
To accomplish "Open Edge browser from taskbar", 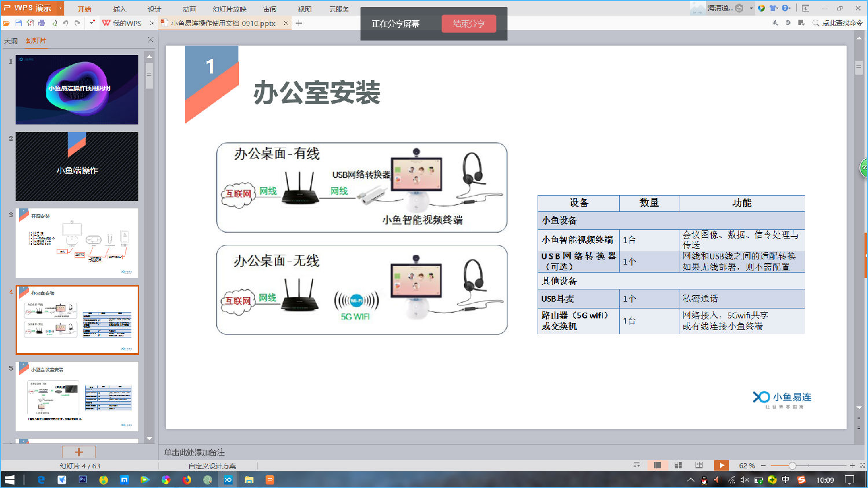I will tap(41, 479).
